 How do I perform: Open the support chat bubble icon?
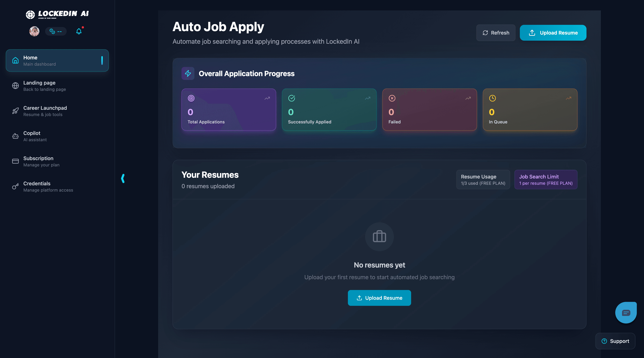[626, 312]
